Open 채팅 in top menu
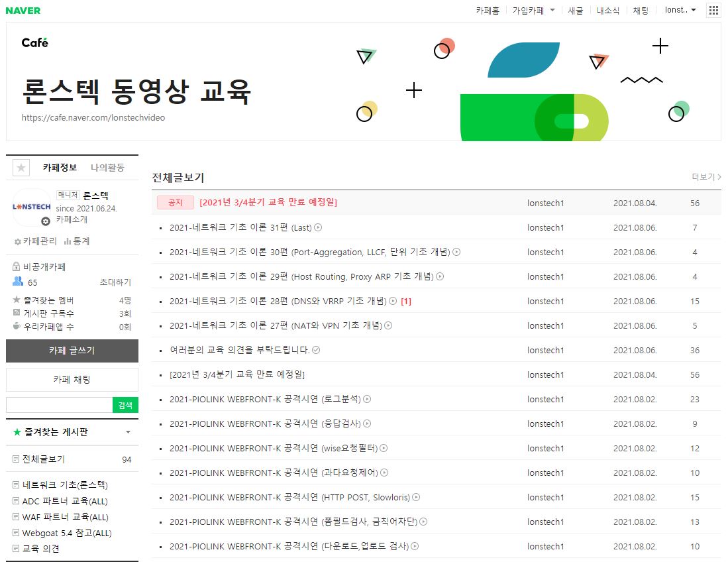 [x=641, y=10]
